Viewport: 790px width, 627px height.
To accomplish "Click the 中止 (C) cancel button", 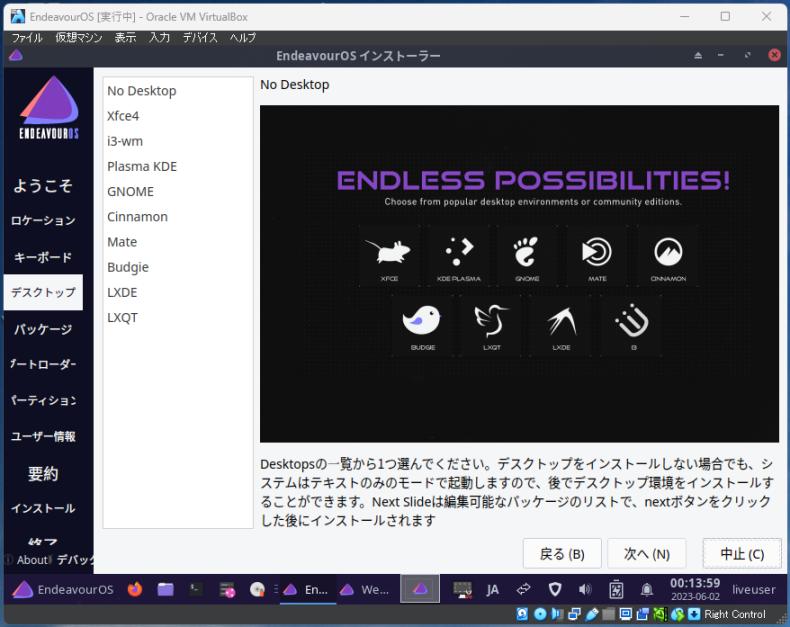I will pos(742,554).
